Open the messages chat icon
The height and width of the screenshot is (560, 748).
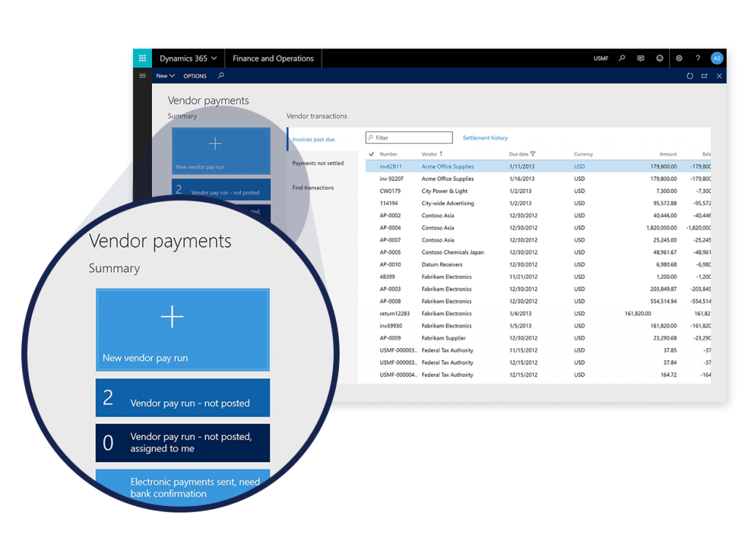[641, 58]
